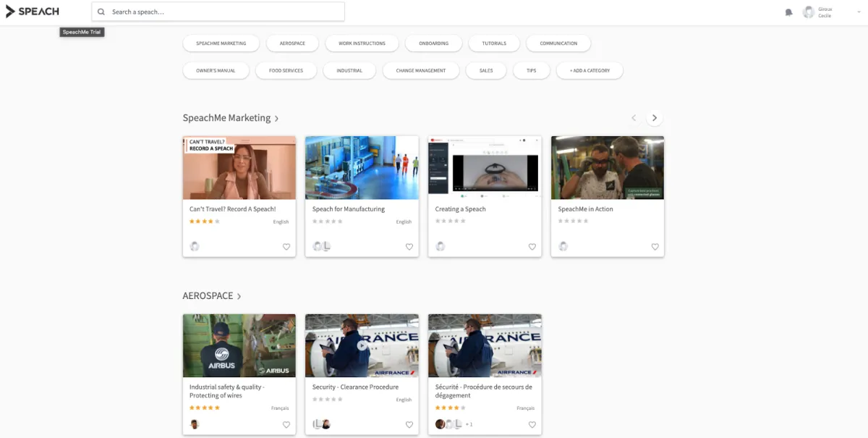Open the user account dropdown arrow
Screen dimensions: 868x438
point(857,12)
